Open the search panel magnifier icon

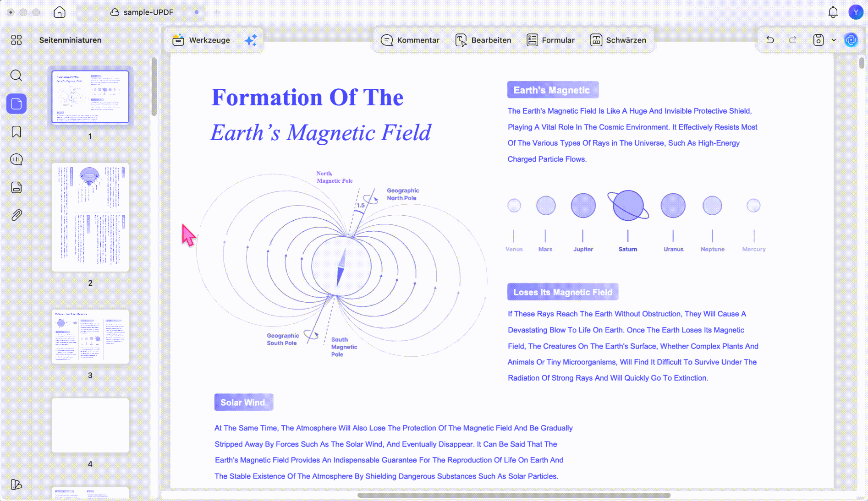pos(16,75)
